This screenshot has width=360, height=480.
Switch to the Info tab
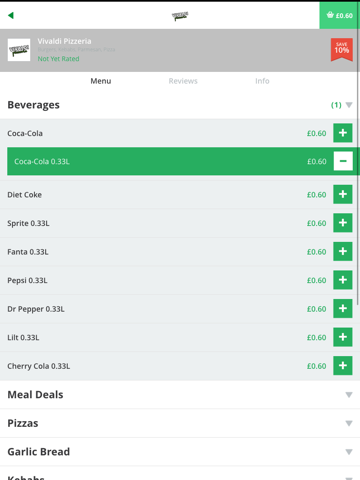click(x=262, y=81)
